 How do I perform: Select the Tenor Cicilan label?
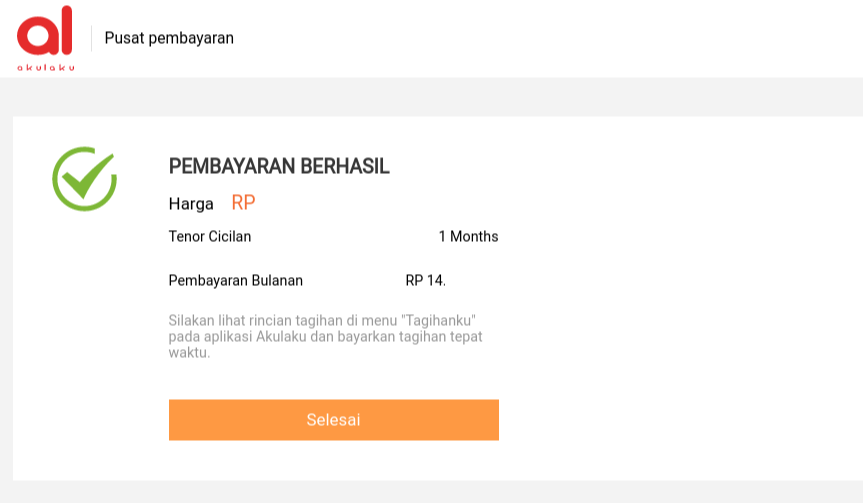click(x=210, y=237)
